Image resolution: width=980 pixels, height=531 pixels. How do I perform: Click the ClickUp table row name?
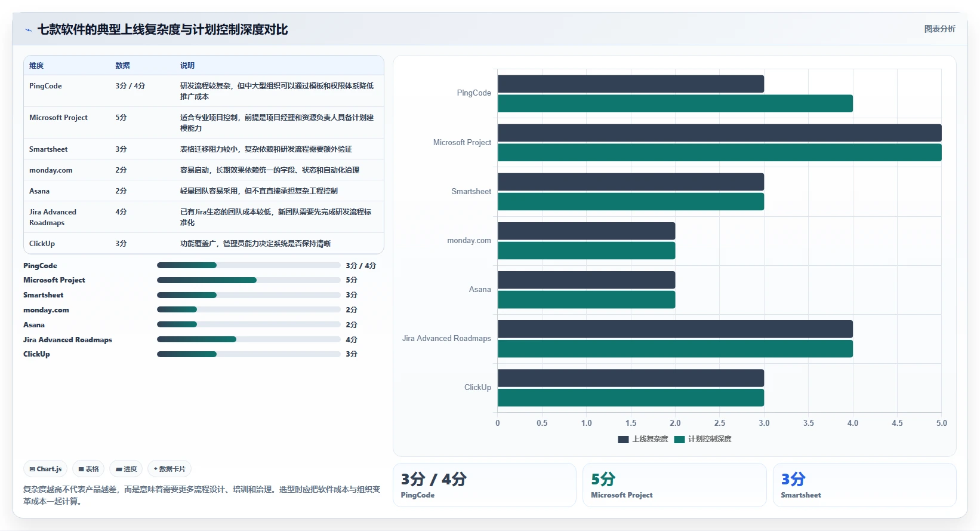42,244
